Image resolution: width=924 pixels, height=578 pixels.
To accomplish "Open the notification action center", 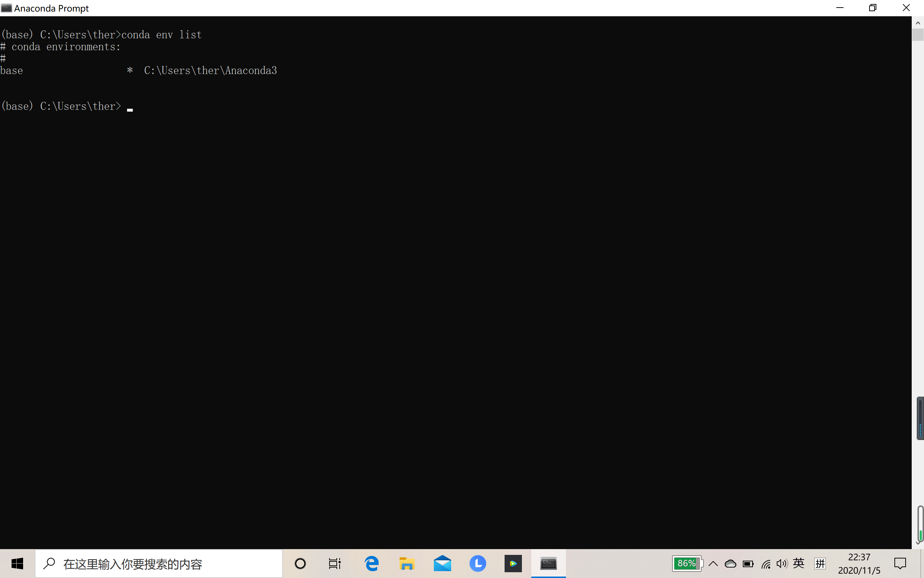I will [x=900, y=564].
